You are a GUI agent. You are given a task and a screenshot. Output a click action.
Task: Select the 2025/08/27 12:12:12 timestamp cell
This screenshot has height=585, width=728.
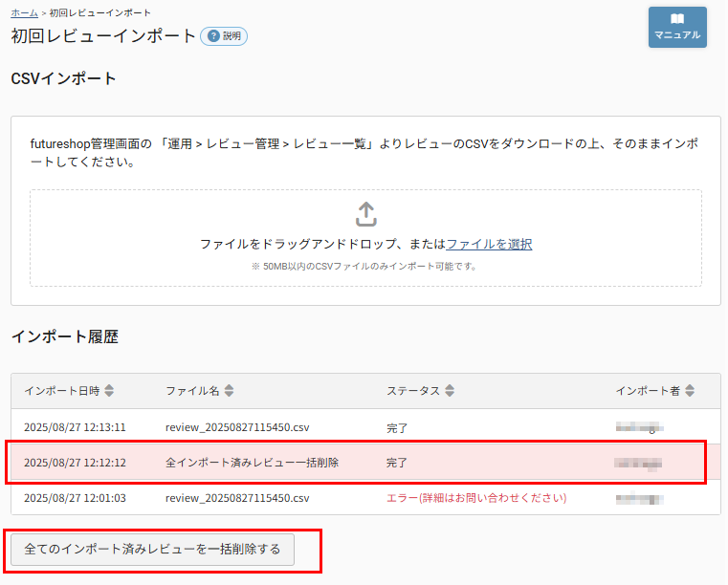pyautogui.click(x=75, y=463)
